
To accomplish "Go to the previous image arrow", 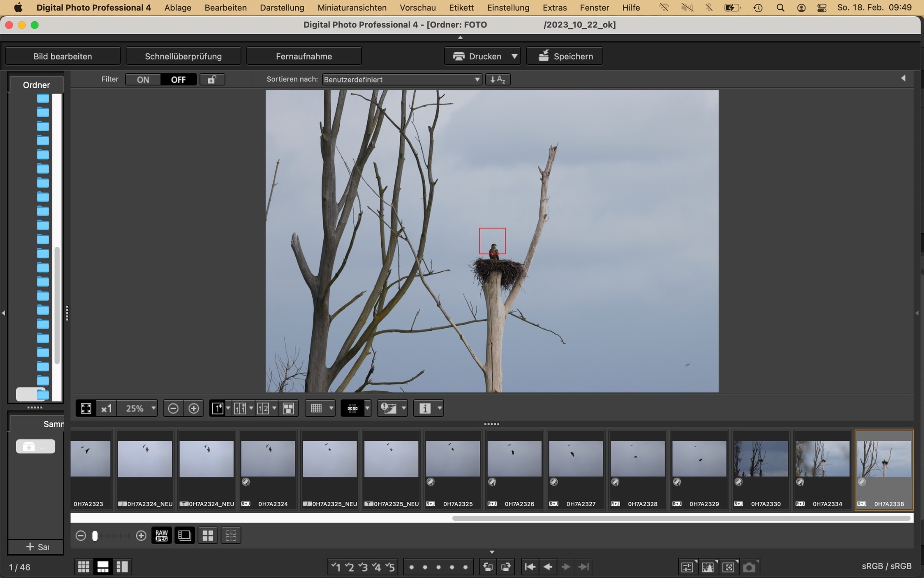I will coord(548,567).
